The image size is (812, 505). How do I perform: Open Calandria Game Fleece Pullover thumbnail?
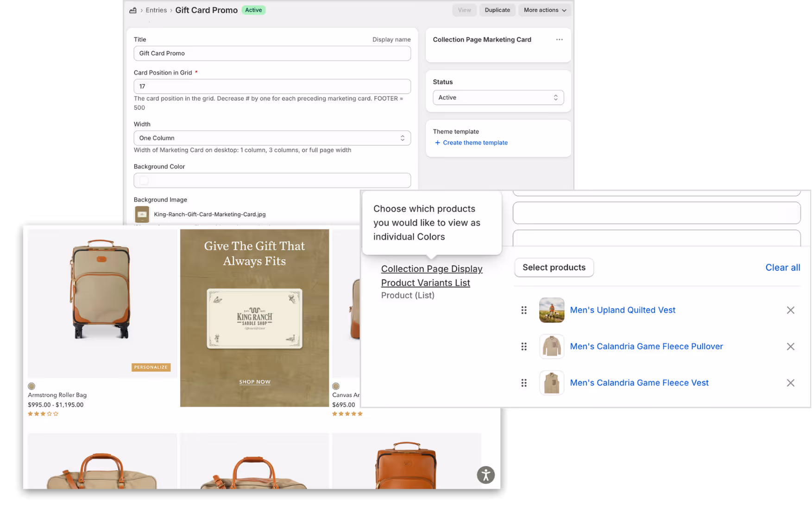click(552, 347)
